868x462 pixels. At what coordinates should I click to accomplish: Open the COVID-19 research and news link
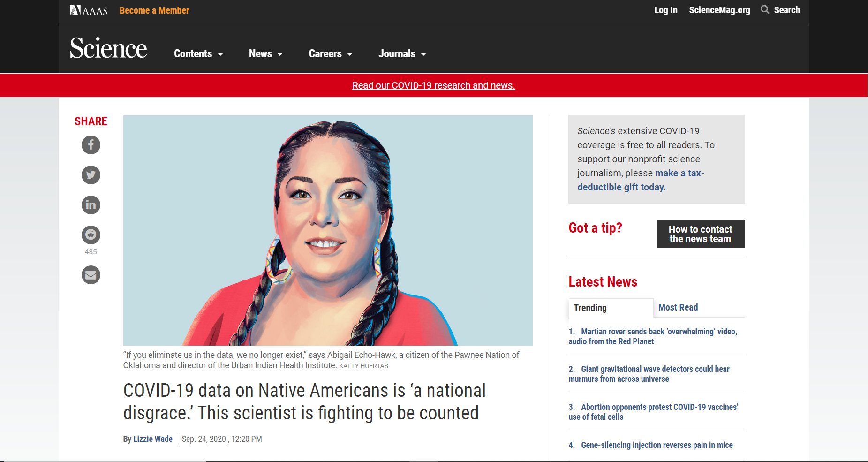(433, 85)
